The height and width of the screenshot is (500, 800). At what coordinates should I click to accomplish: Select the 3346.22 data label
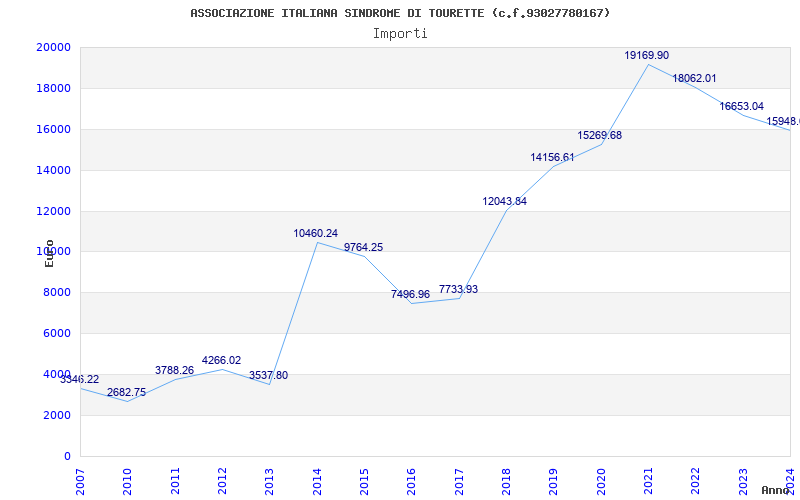[80, 379]
